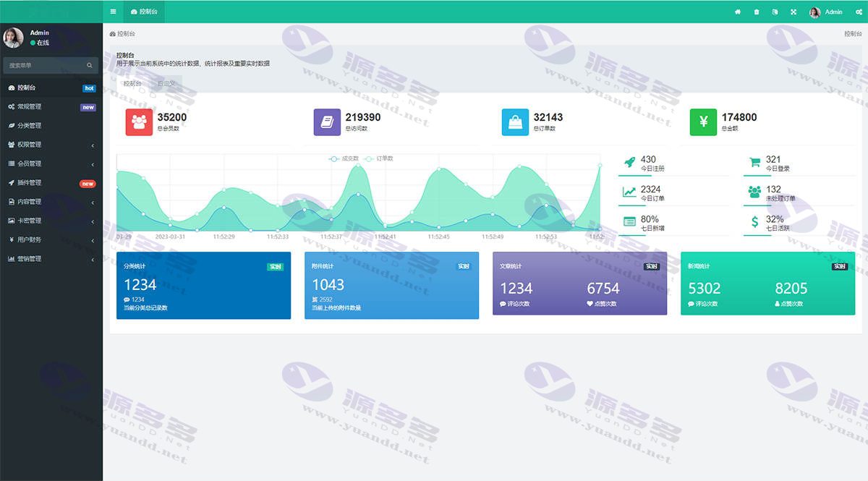Click the 在线 status under Admin
Viewport: 868px width, 481px height.
(x=40, y=43)
